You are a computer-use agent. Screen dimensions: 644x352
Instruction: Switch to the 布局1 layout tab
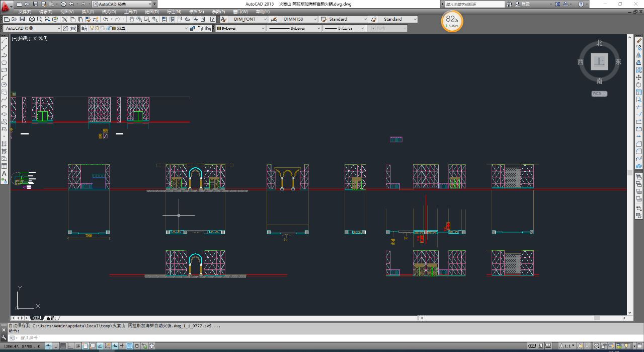tap(51, 318)
